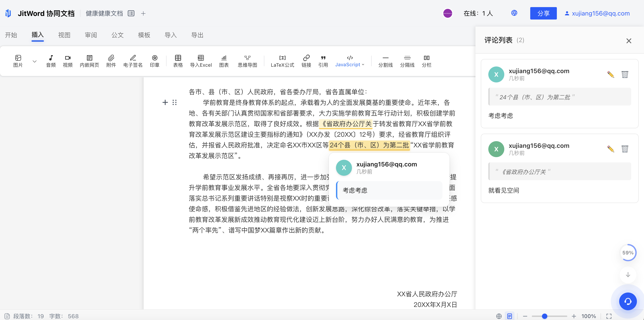Edit the first comment with pencil icon
Screen dimensions: 644x320
pyautogui.click(x=611, y=74)
